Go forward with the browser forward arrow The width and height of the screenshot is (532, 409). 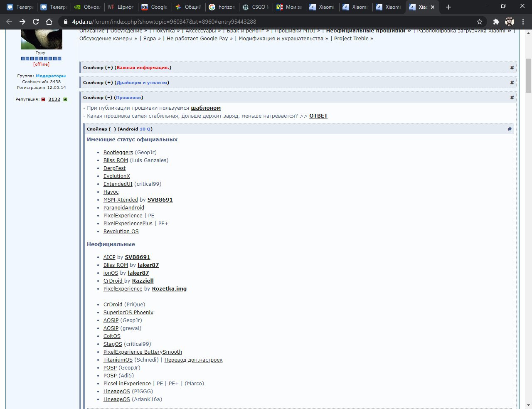22,22
